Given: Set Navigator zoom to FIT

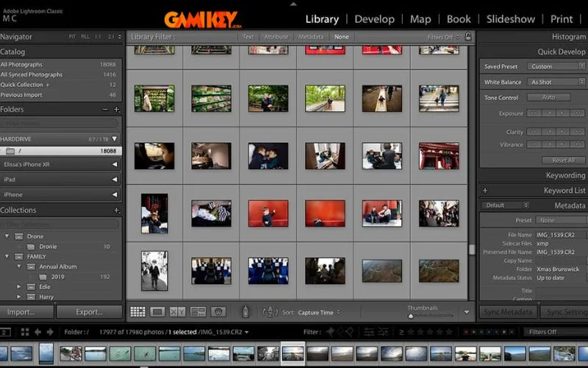Looking at the screenshot, I should click(72, 37).
